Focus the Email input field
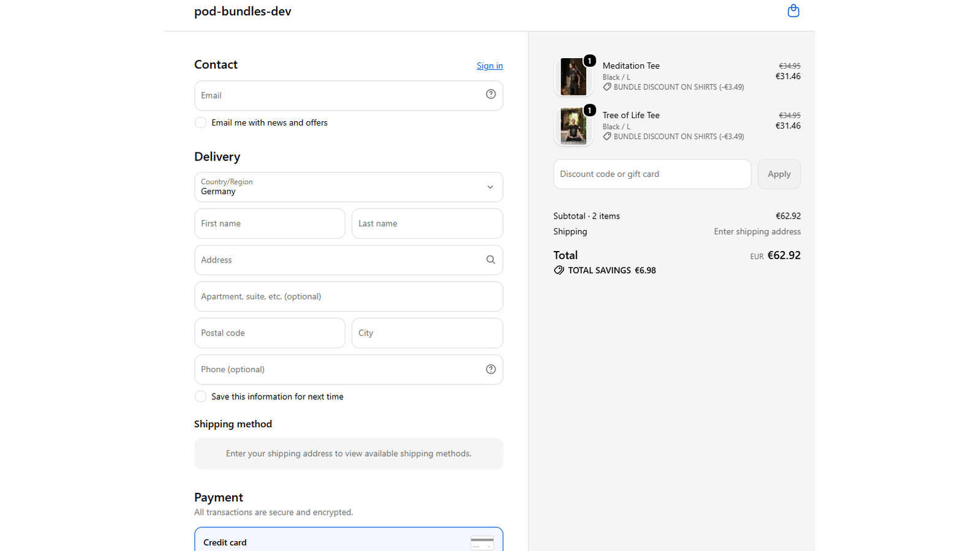 pyautogui.click(x=349, y=96)
